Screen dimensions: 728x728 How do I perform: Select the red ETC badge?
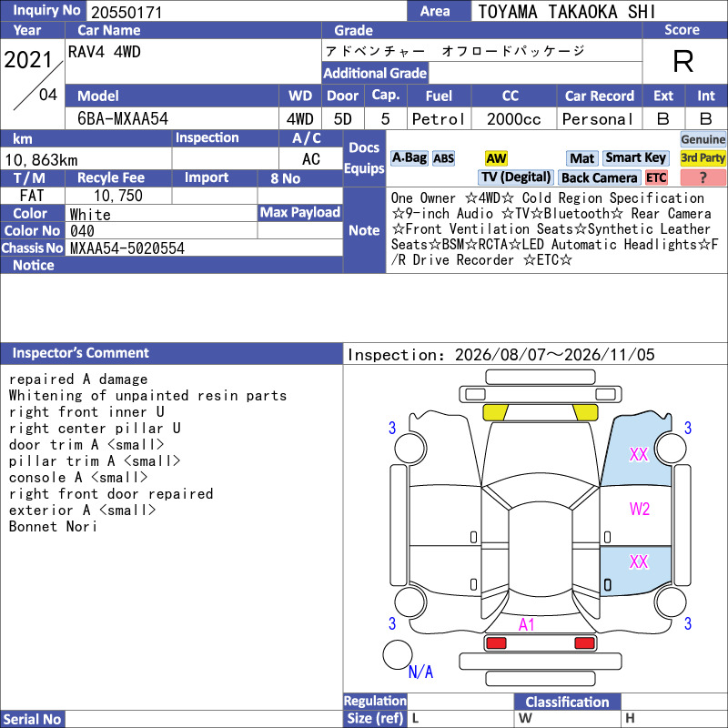pyautogui.click(x=656, y=177)
